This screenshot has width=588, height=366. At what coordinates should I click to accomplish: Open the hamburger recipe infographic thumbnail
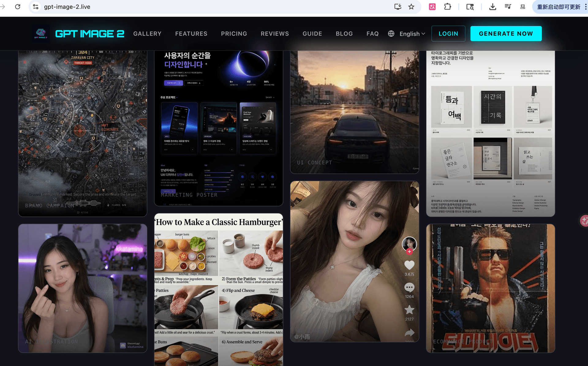(x=219, y=289)
